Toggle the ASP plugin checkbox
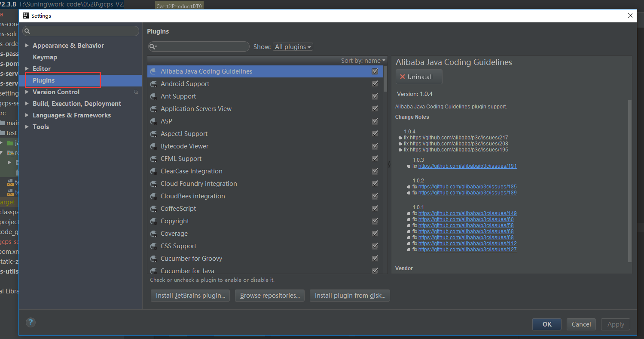The image size is (644, 339). [375, 121]
